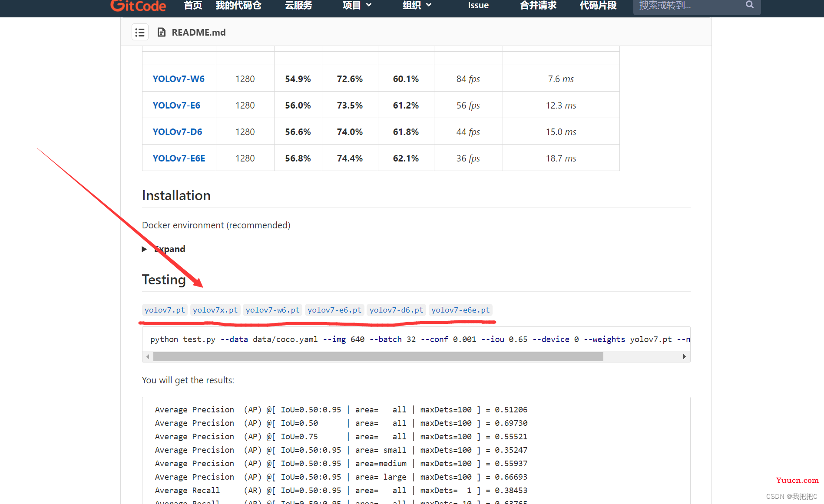Viewport: 824px width, 504px height.
Task: Click the Testing heading
Action: 164,280
